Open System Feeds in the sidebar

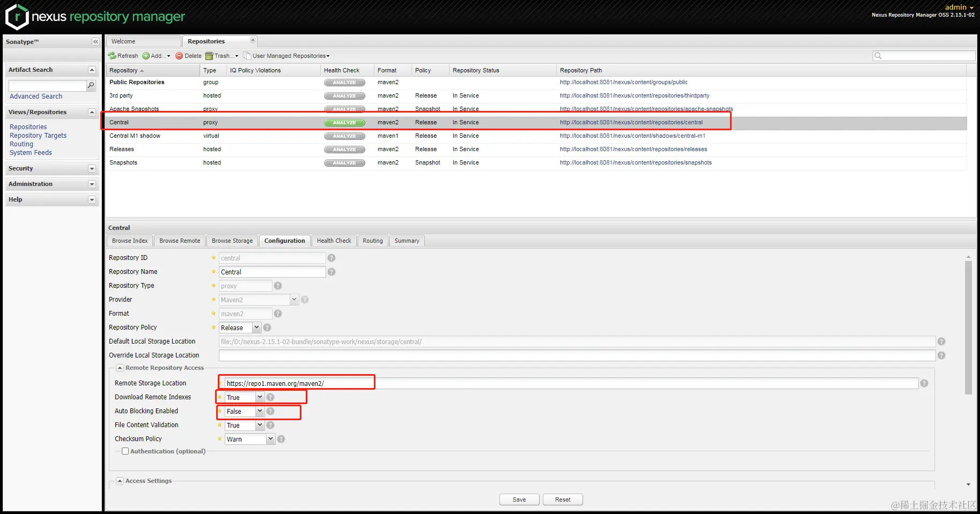click(x=31, y=153)
